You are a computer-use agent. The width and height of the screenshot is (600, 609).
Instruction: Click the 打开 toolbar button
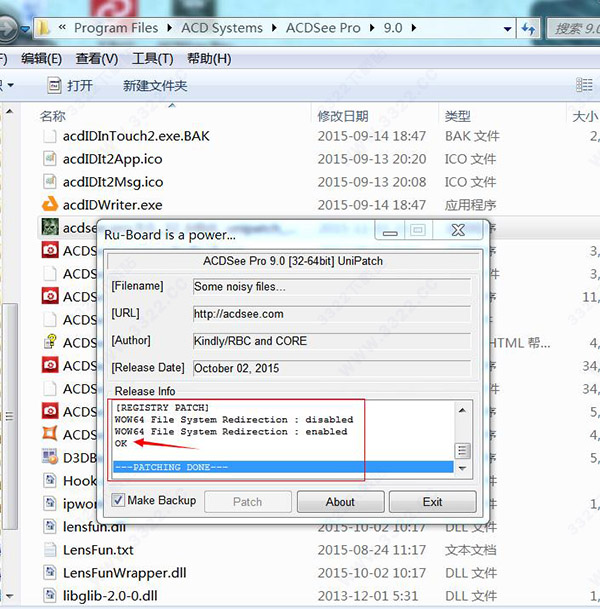click(x=70, y=85)
